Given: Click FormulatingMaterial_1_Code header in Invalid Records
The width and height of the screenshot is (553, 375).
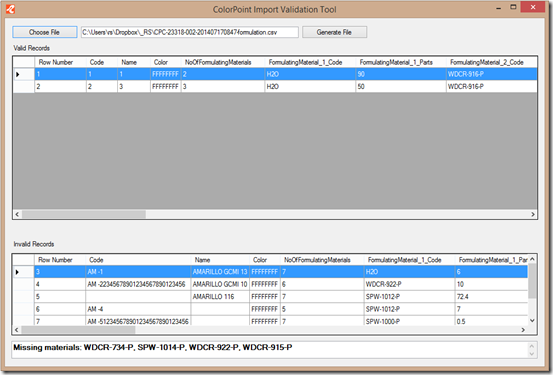Looking at the screenshot, I should point(409,260).
